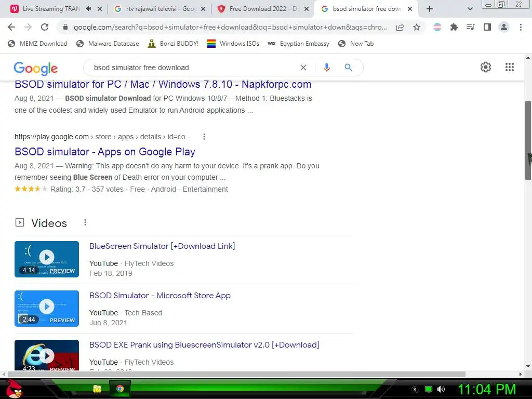The height and width of the screenshot is (399, 532).
Task: Click the horizontal scrollbar's right arrow
Action: (521, 374)
